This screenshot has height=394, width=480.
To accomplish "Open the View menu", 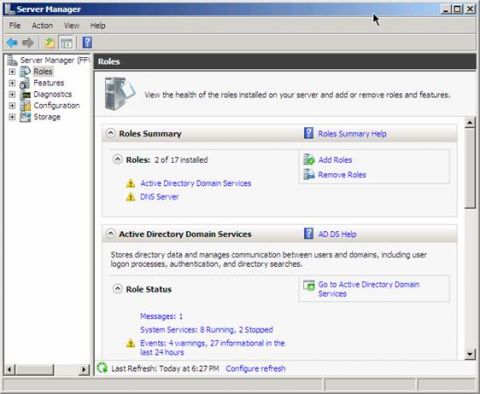I will click(71, 25).
